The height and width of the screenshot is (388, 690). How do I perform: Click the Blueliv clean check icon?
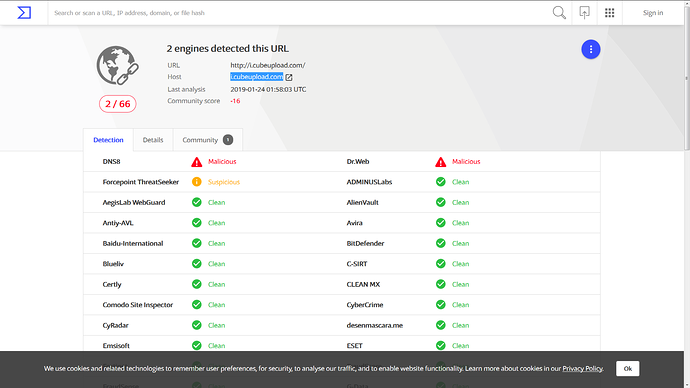[197, 264]
